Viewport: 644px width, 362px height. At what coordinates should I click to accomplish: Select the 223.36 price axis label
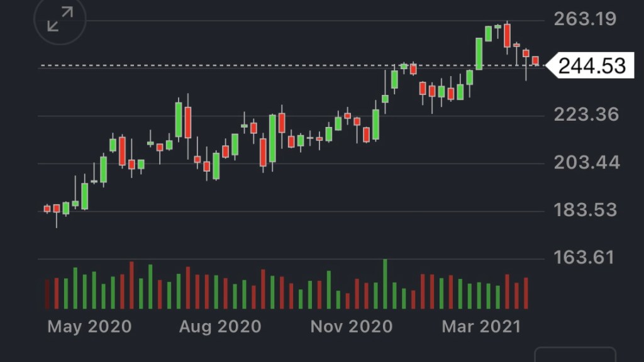pos(586,114)
